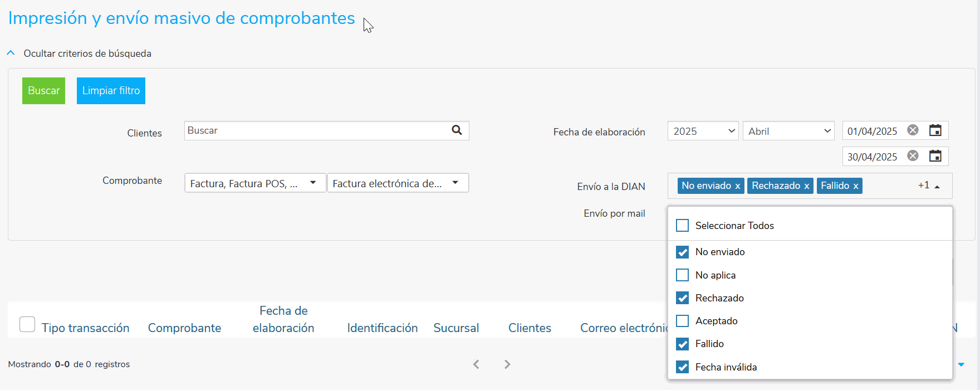
Task: Clear the 30/04/2025 end date
Action: pos(913,156)
